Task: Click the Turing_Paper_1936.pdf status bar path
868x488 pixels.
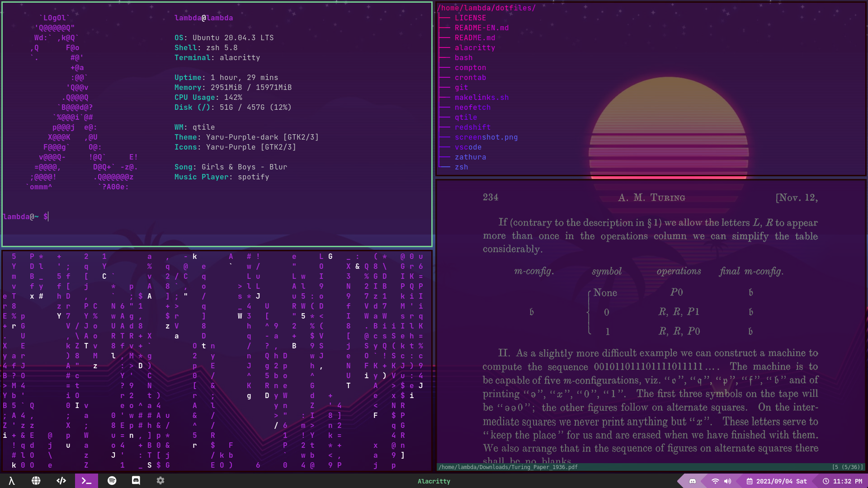Action: [x=508, y=467]
